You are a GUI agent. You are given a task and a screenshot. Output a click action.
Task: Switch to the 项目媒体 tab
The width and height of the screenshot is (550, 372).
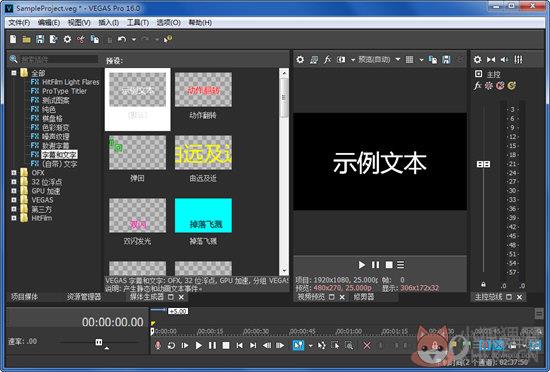point(24,297)
